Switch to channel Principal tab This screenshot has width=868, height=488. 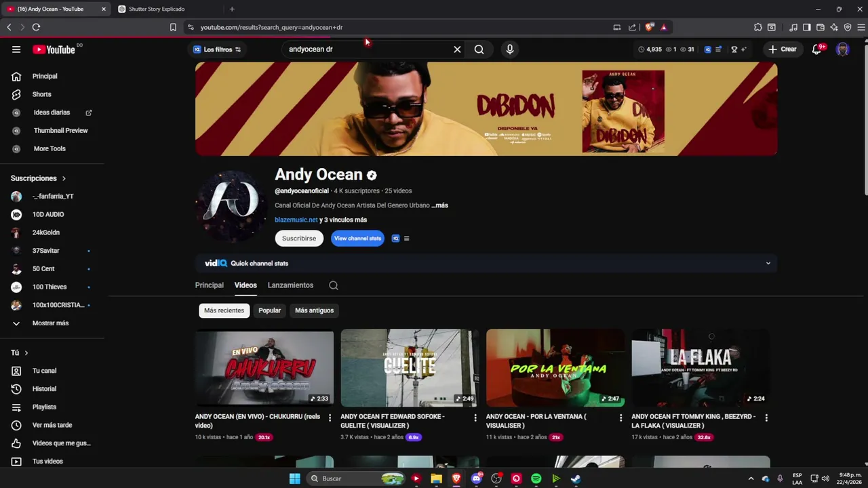click(x=210, y=285)
